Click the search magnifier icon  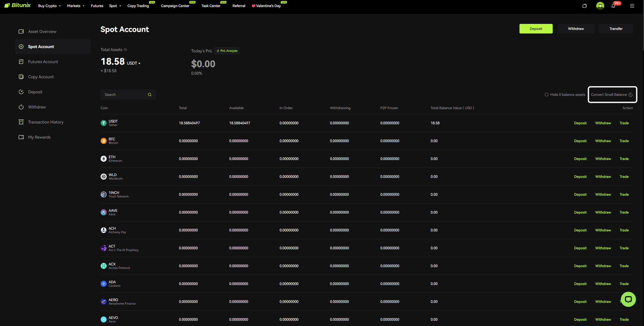(150, 95)
